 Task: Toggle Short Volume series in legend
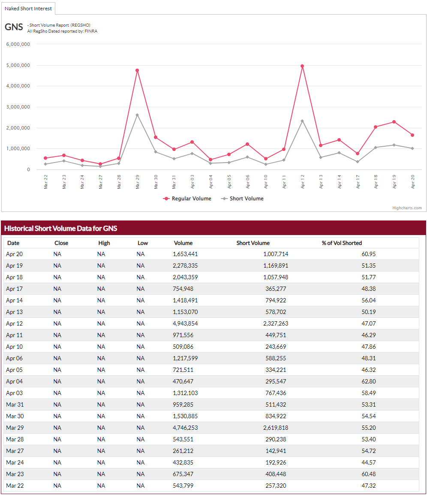click(242, 199)
